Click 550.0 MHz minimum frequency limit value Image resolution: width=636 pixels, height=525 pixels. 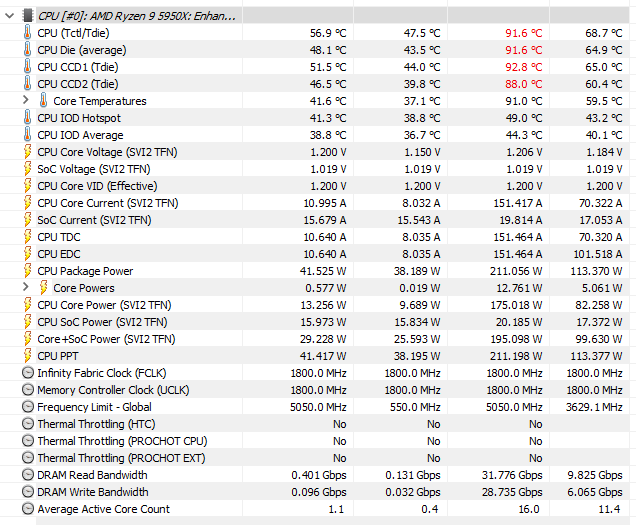[x=415, y=407]
